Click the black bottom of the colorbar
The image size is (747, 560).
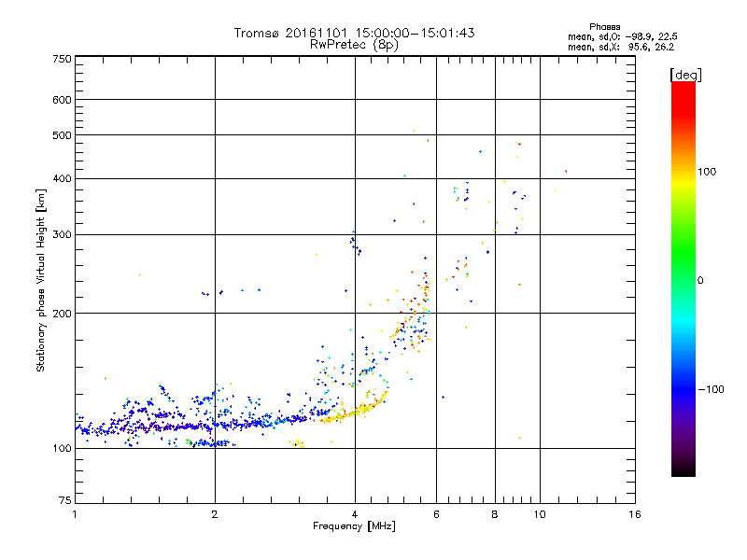(x=684, y=469)
